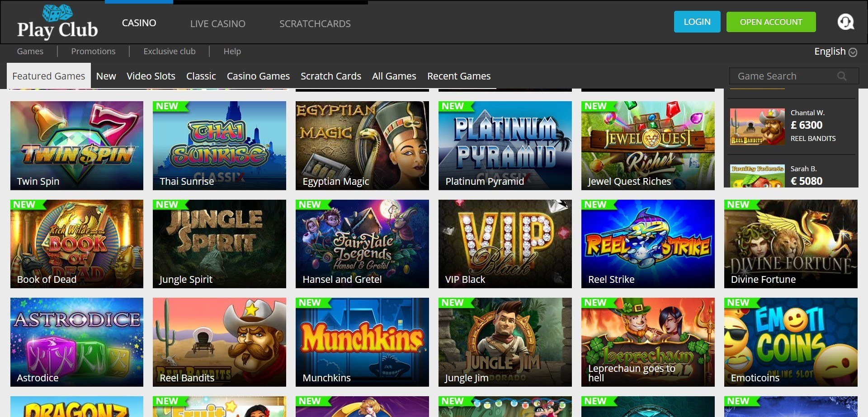Open the Reel Strike game tile

pos(648,244)
